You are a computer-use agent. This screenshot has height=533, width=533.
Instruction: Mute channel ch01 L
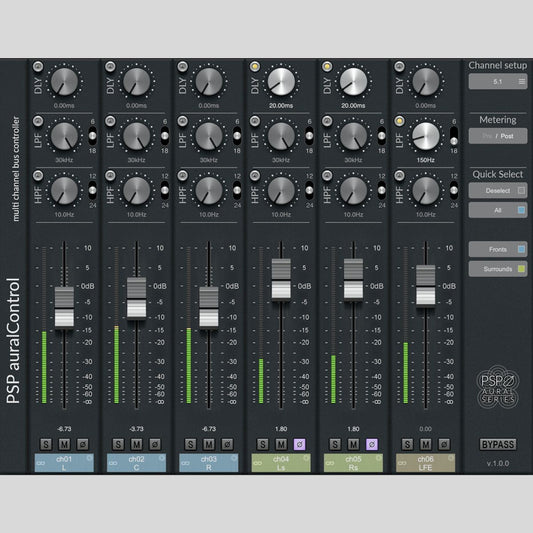pyautogui.click(x=64, y=444)
